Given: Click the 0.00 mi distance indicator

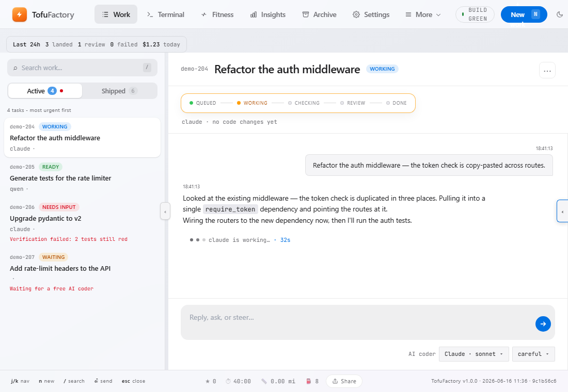Looking at the screenshot, I should [278, 381].
